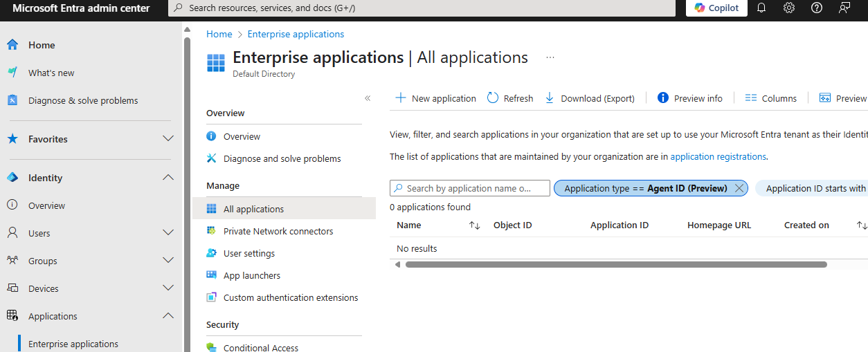Refresh the applications list
868x352 pixels.
pyautogui.click(x=510, y=98)
